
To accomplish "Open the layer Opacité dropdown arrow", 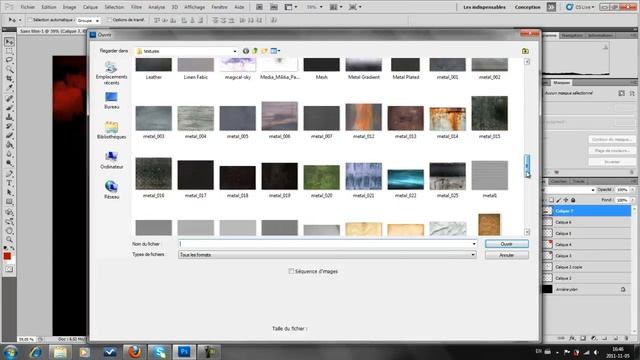I will 633,190.
